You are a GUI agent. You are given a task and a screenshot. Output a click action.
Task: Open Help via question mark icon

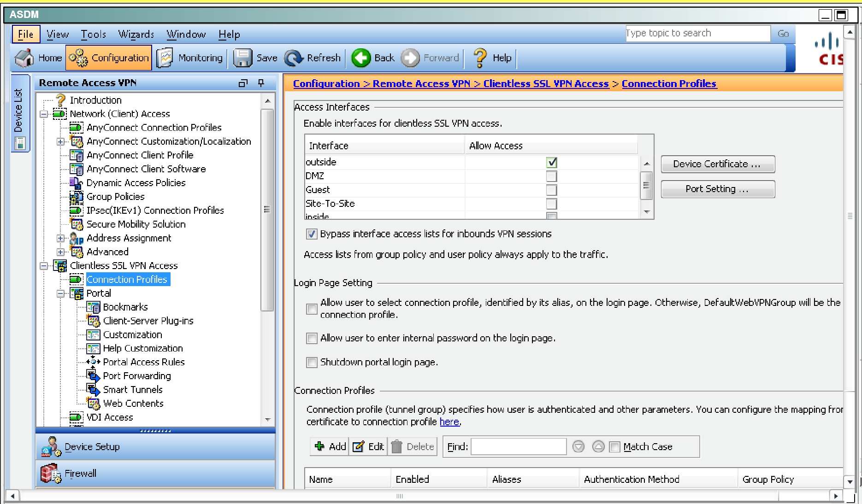click(480, 58)
